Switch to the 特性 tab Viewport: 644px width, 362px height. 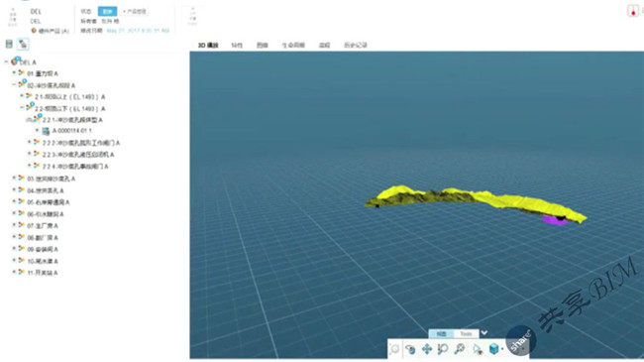[x=237, y=46]
